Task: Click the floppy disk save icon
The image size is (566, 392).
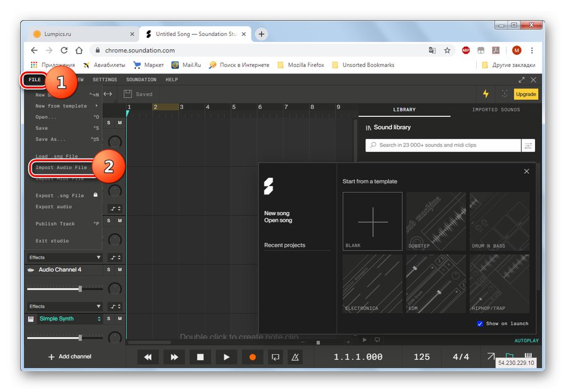Action: [127, 94]
